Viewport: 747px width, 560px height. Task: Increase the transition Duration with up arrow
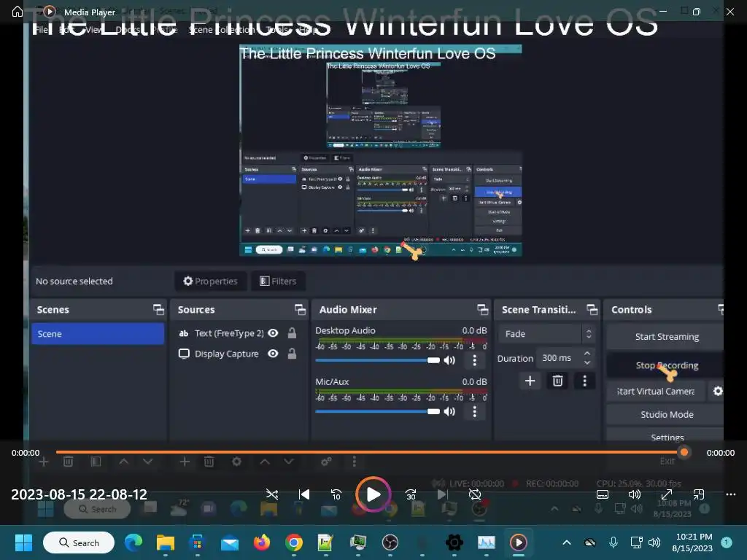click(x=587, y=354)
